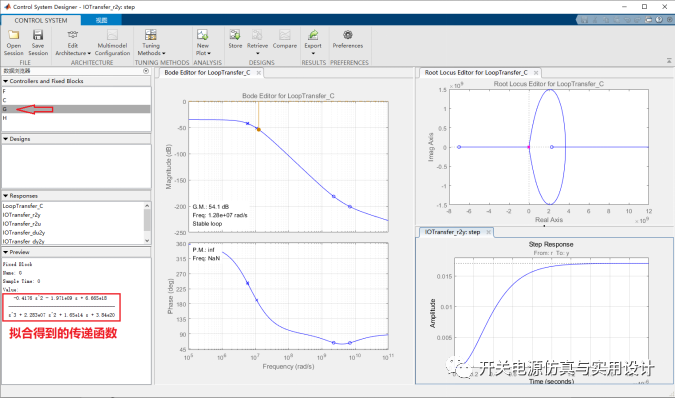Click the orange gain margin marker on Bode magnitude
Screen dimensions: 676x398
(259, 129)
